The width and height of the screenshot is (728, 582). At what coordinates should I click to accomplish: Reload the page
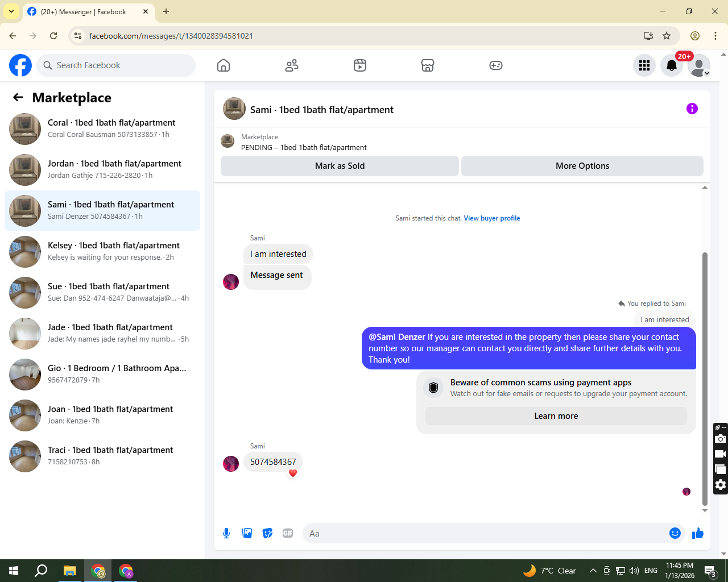pos(53,36)
